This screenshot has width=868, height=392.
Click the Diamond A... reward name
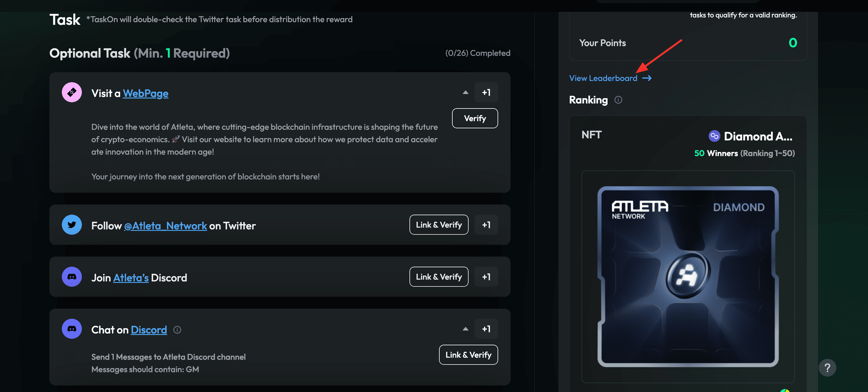pos(758,137)
